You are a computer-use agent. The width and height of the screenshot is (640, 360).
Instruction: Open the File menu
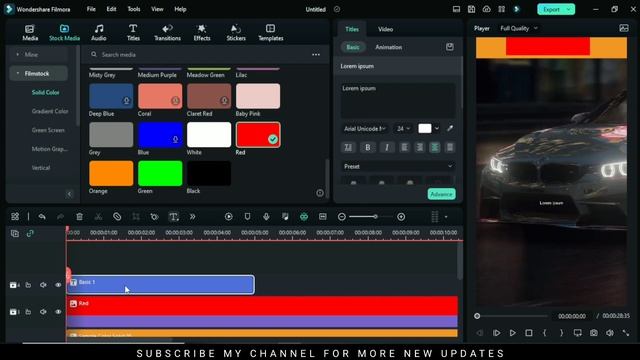coord(91,9)
